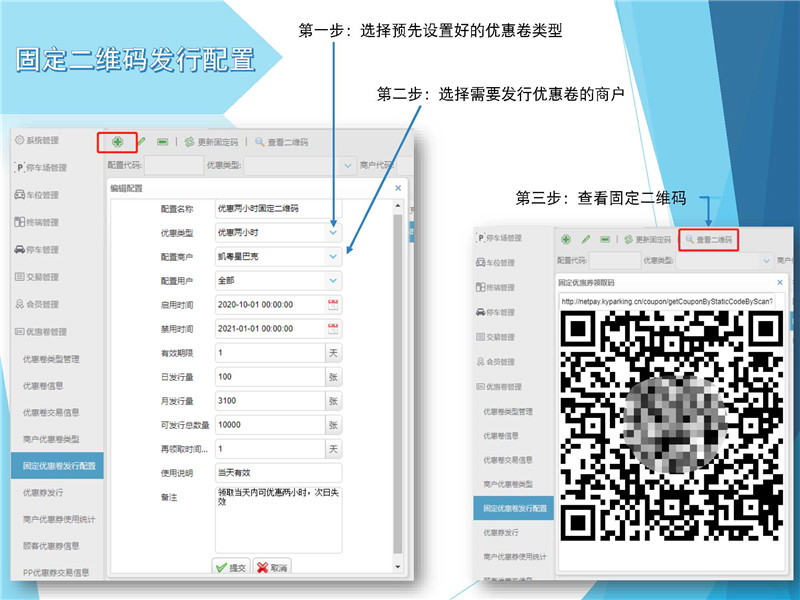Open the 优惠类型 filter dropdown above the 编辑配置 dialog
The width and height of the screenshot is (800, 600).
point(348,165)
